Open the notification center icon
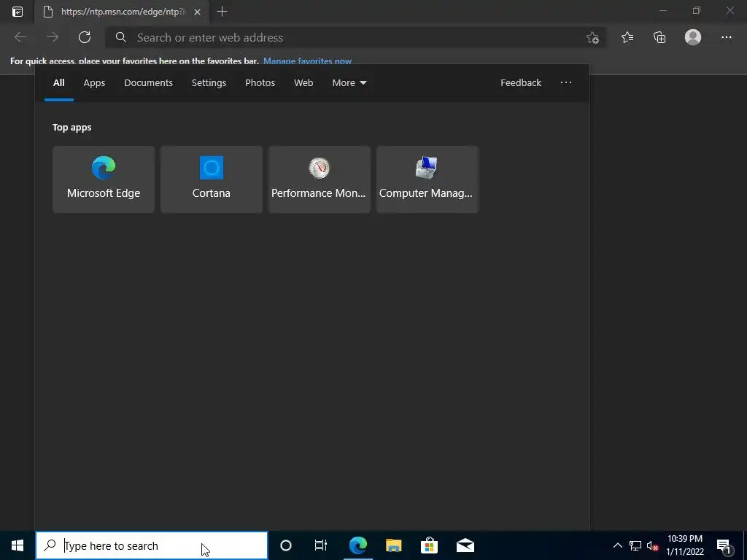747x560 pixels. (x=724, y=545)
